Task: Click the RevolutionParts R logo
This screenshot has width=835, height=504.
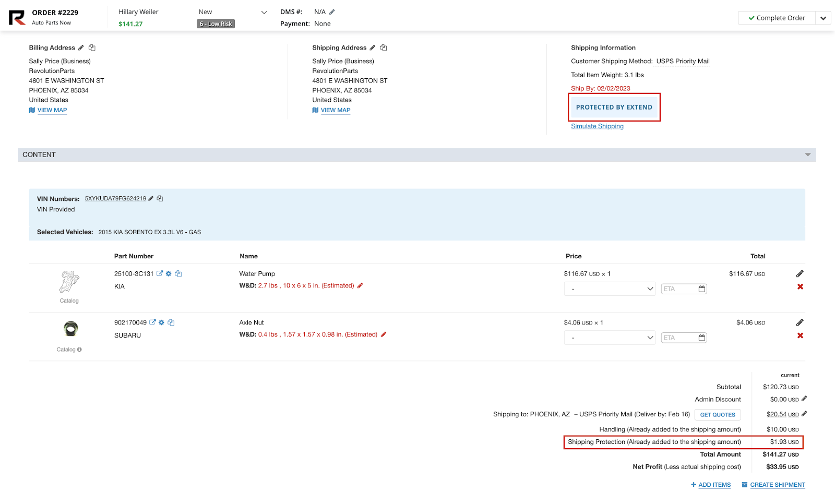Action: click(17, 18)
